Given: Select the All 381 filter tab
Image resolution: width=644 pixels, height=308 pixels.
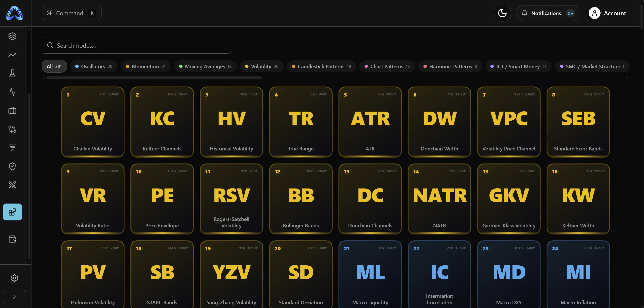Looking at the screenshot, I should (x=54, y=66).
